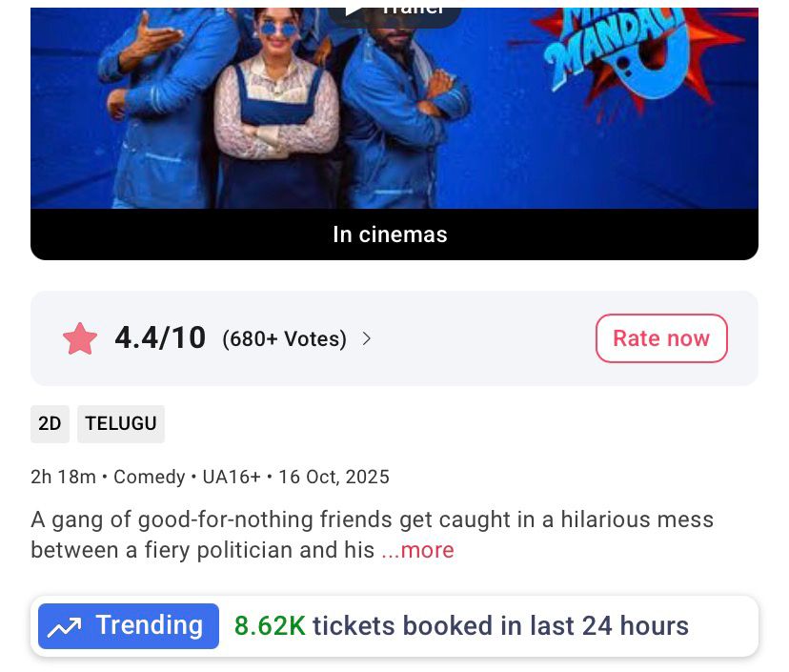The image size is (789, 672).
Task: Expand the description with ...more
Action: pyautogui.click(x=417, y=550)
